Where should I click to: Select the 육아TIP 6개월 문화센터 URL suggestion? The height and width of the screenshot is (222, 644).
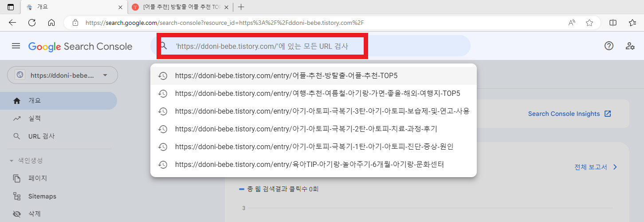click(x=314, y=164)
